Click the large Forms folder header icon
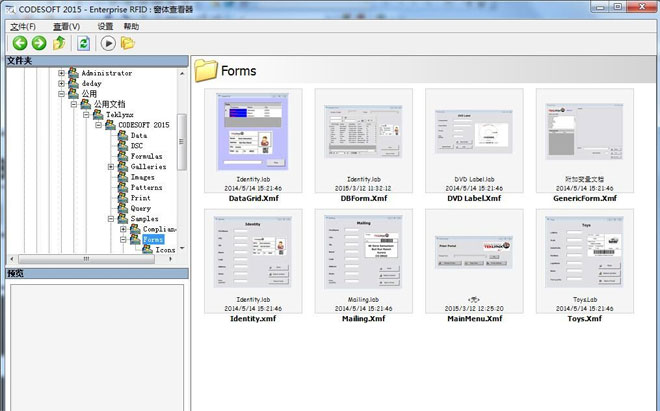660x411 pixels. coord(206,70)
